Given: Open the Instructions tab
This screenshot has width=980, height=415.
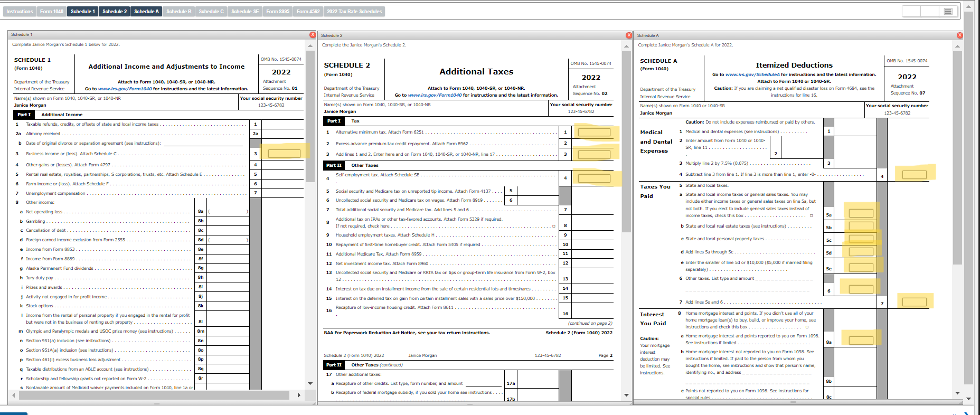Looking at the screenshot, I should (20, 11).
